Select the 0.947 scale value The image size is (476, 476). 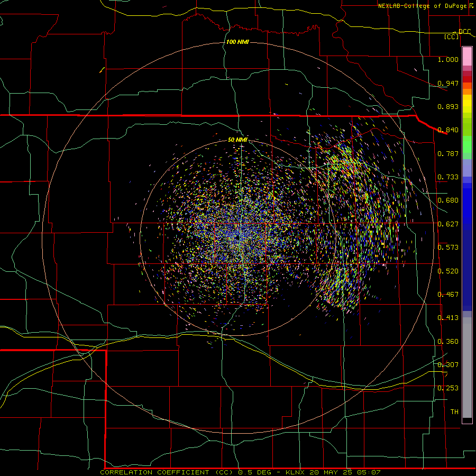pos(448,83)
